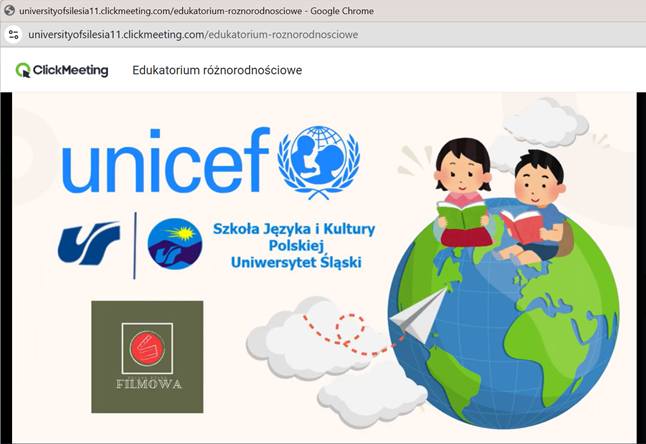Click the ClickMeeting logo

pos(62,70)
